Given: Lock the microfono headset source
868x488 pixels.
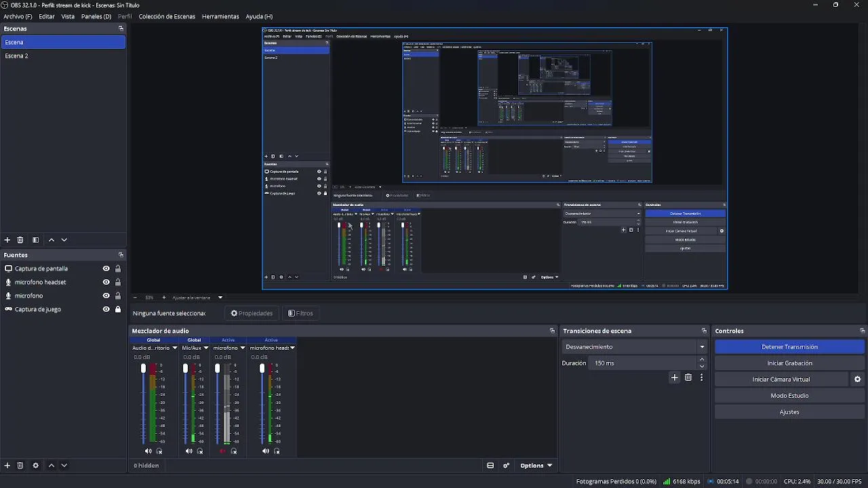Looking at the screenshot, I should (117, 282).
